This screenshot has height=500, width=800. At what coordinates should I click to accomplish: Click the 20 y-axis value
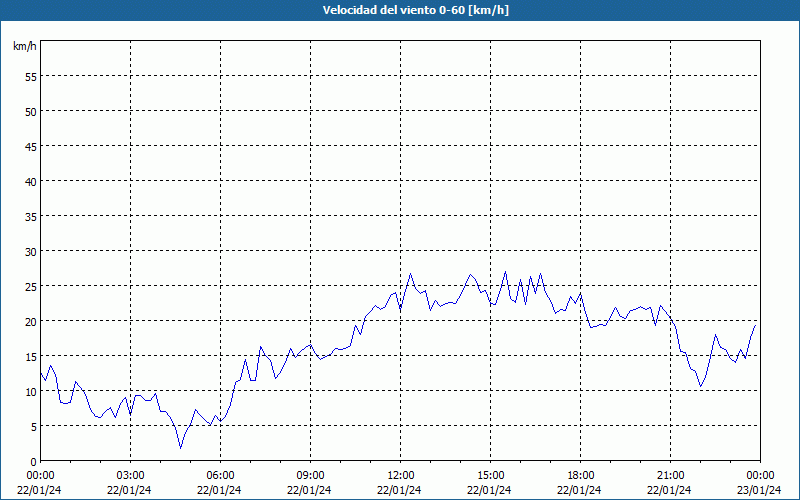click(x=31, y=321)
